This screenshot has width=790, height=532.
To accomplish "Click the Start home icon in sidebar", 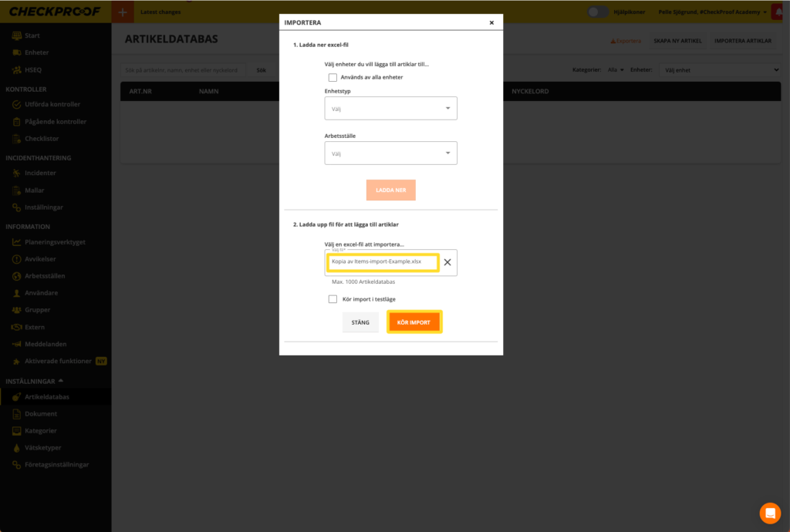I will 17,35.
